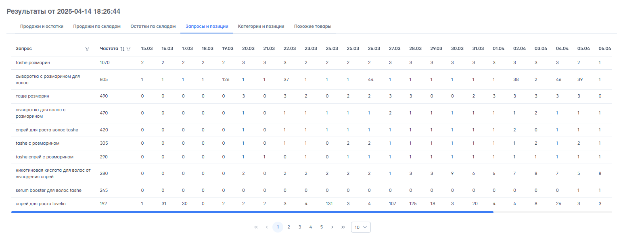Image resolution: width=644 pixels, height=241 pixels.
Task: Open the Похожие товары tab
Action: coord(312,26)
